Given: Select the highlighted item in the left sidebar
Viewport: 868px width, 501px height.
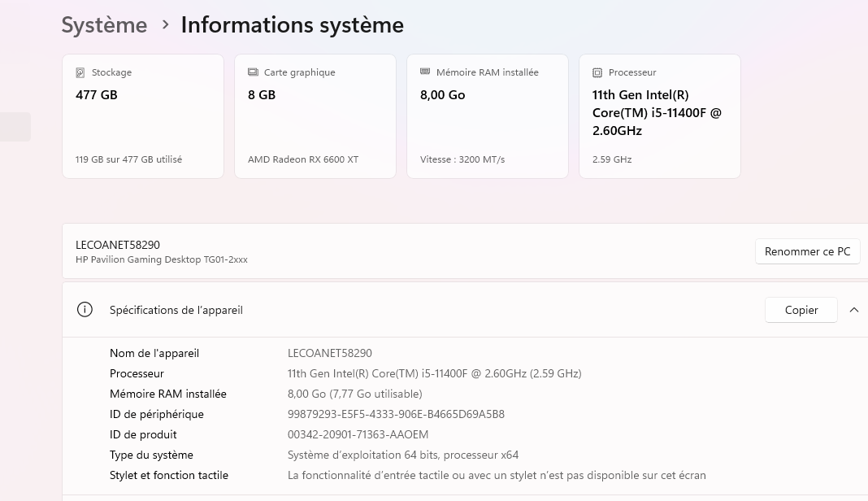Looking at the screenshot, I should 15,127.
